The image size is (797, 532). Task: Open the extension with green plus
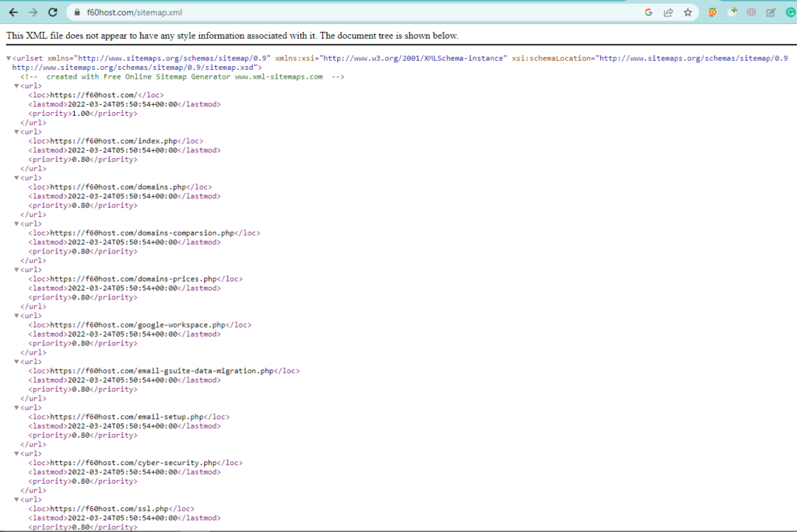point(732,12)
